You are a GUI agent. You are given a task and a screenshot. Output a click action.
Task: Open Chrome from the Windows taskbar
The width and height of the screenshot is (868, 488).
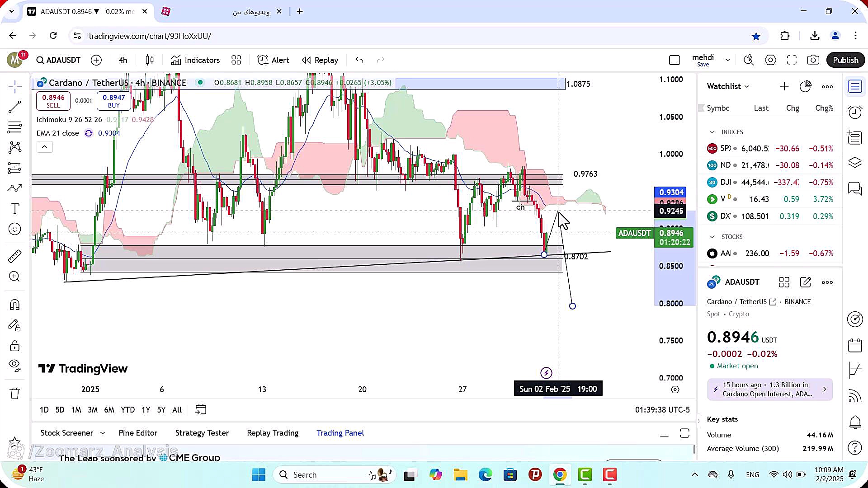coord(560,475)
